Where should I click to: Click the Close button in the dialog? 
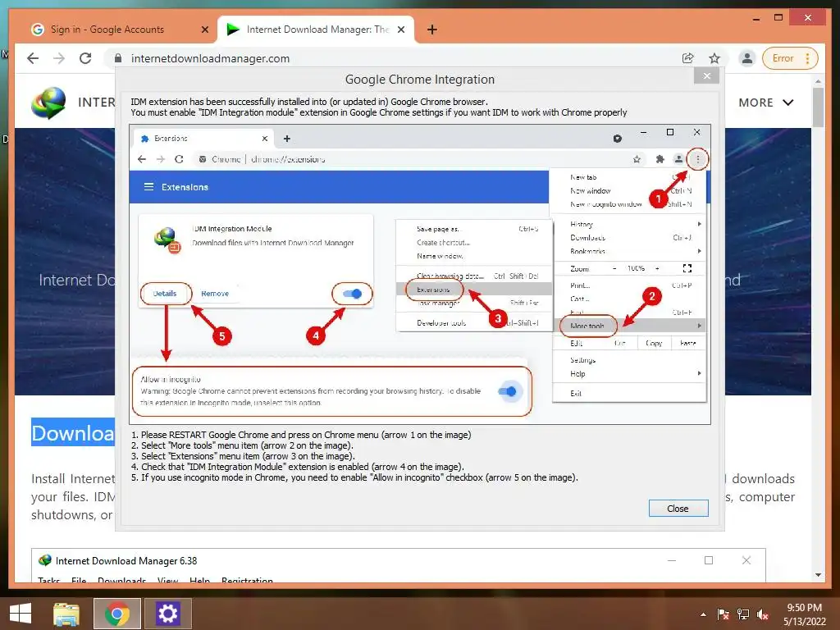(678, 509)
